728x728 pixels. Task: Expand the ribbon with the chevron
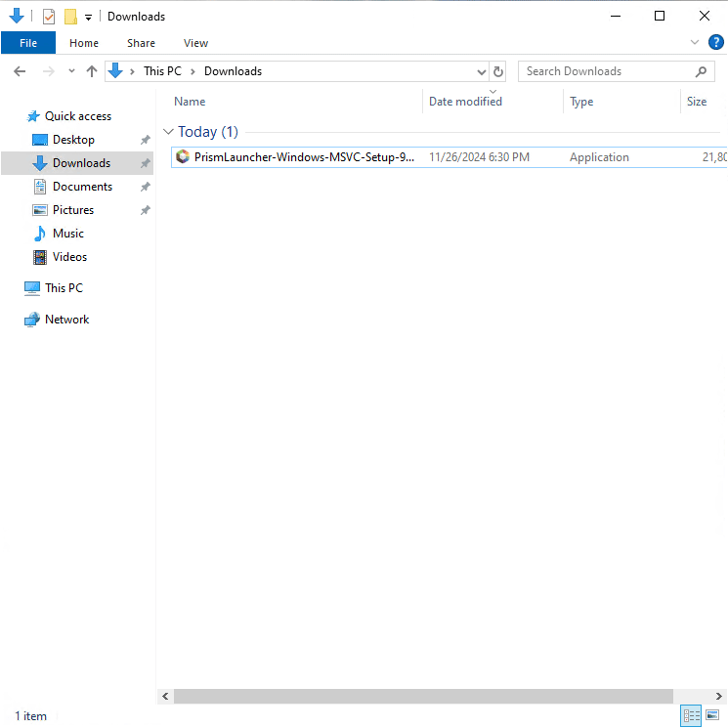pyautogui.click(x=695, y=43)
